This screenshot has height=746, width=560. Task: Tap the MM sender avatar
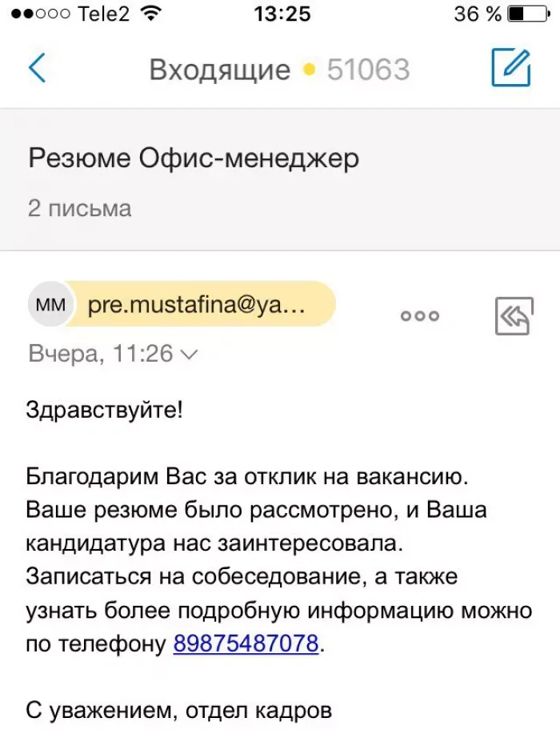click(50, 304)
